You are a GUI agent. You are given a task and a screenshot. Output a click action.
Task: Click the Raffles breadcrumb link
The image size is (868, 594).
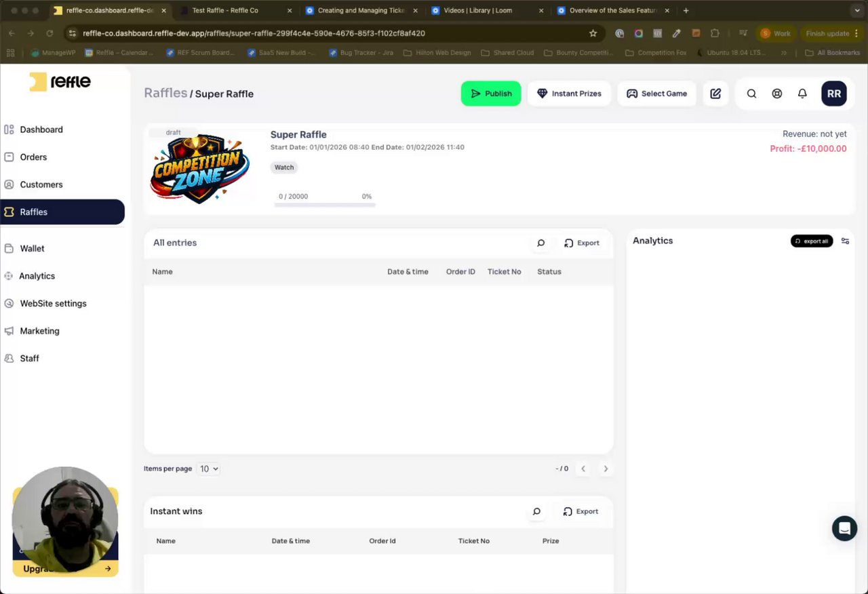[165, 93]
